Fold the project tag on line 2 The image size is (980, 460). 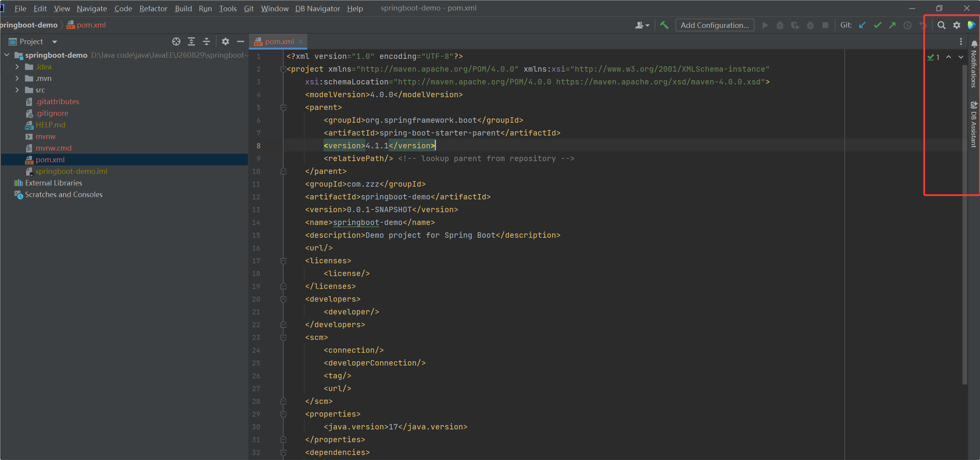[283, 69]
